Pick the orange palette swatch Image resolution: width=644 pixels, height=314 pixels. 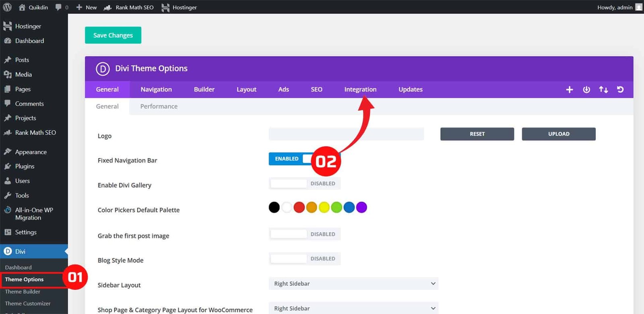pos(312,207)
